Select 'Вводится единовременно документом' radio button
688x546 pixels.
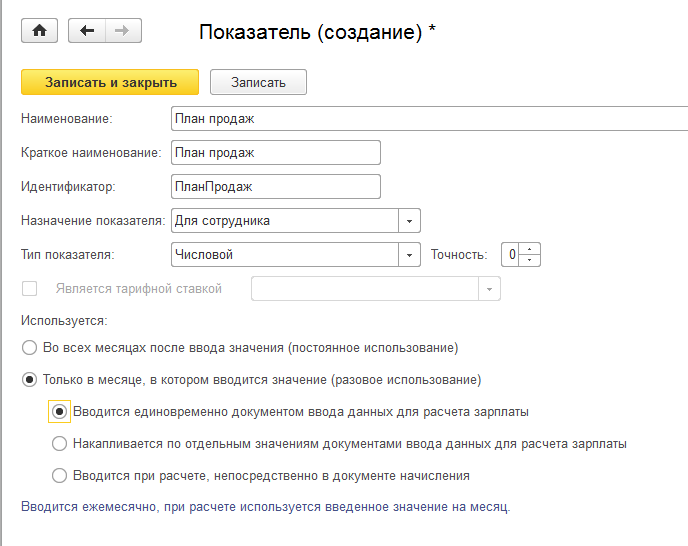[x=60, y=411]
